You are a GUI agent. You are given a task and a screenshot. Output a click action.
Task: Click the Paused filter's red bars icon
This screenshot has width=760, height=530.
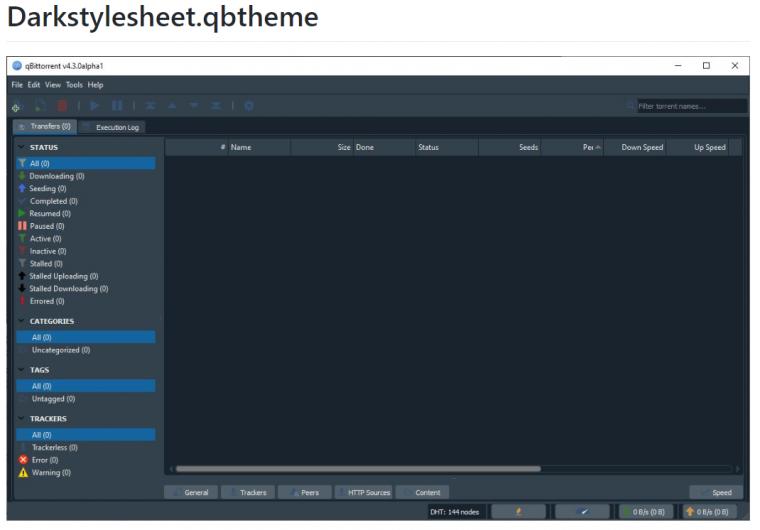tap(22, 226)
